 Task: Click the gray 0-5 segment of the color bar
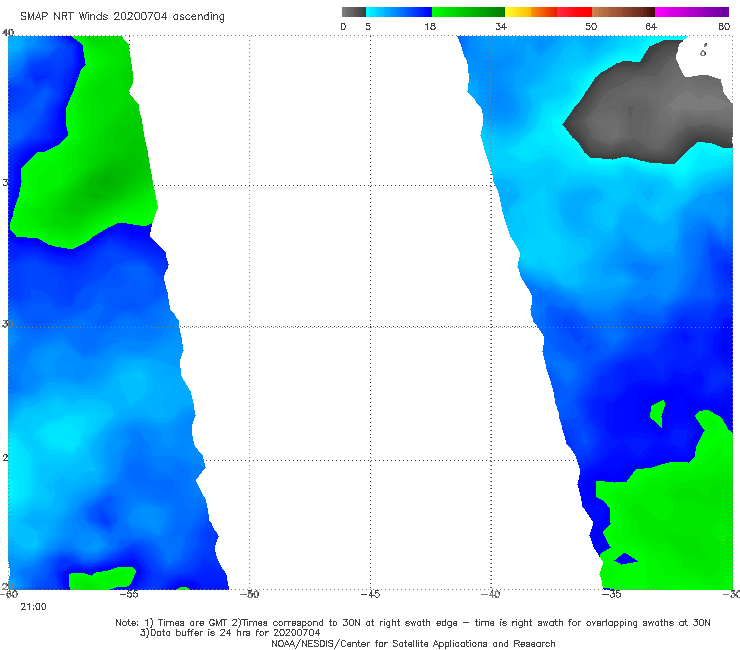tap(354, 12)
